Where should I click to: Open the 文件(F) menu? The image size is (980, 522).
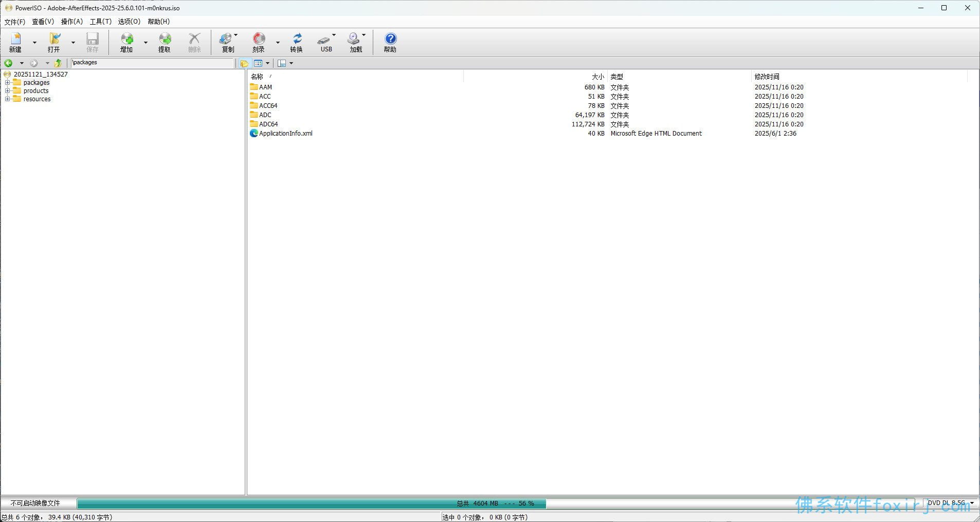[14, 22]
